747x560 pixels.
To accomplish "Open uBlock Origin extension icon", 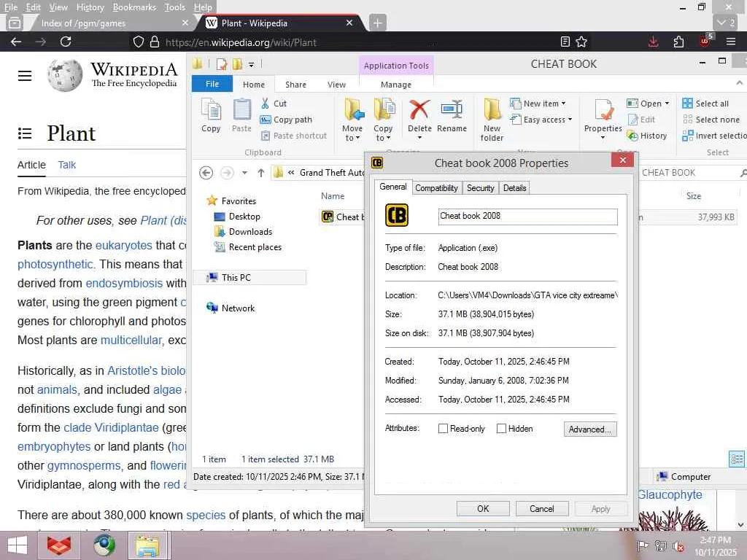I will pos(705,41).
